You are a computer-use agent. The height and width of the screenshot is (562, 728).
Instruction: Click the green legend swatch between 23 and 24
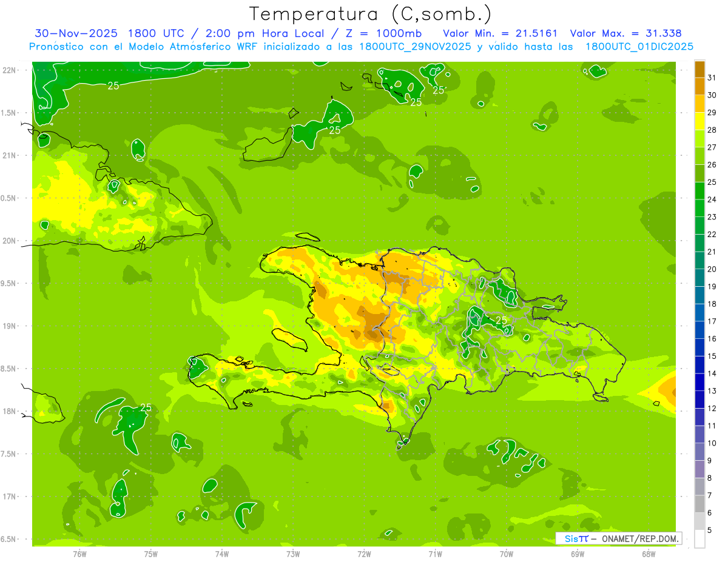pyautogui.click(x=699, y=209)
